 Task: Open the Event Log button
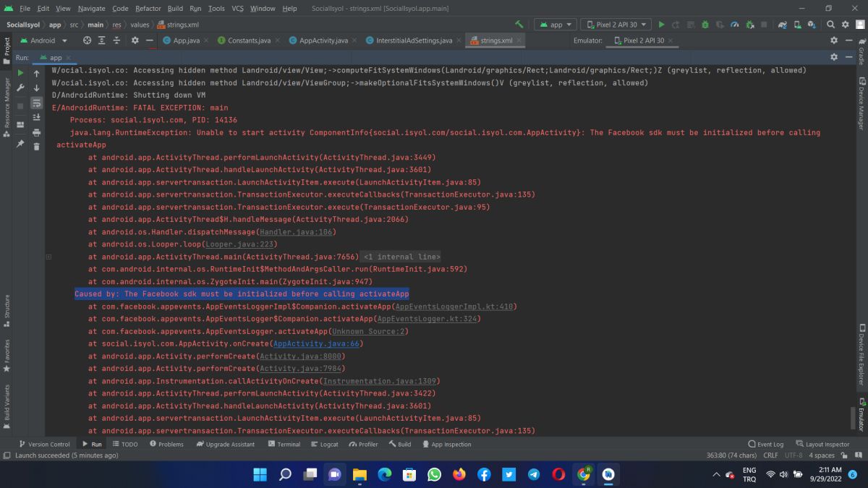click(766, 444)
